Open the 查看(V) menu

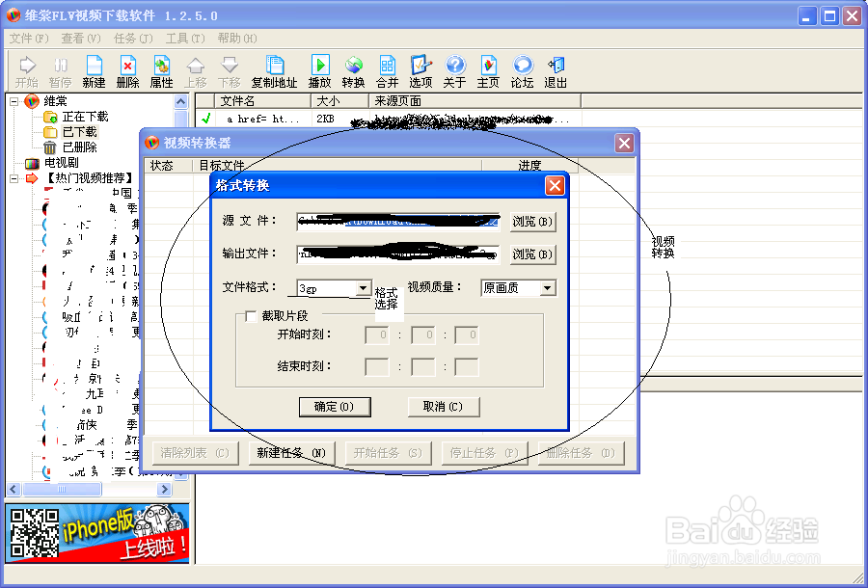81,39
